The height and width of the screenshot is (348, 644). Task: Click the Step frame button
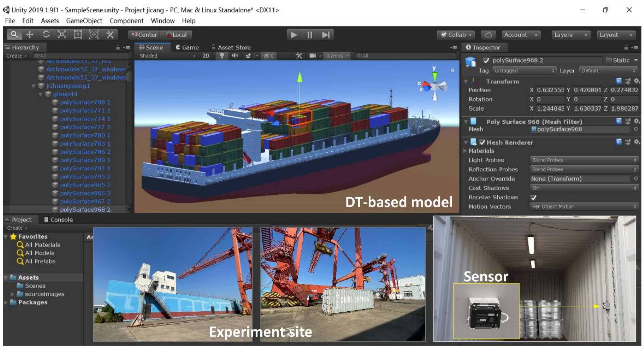tap(326, 35)
